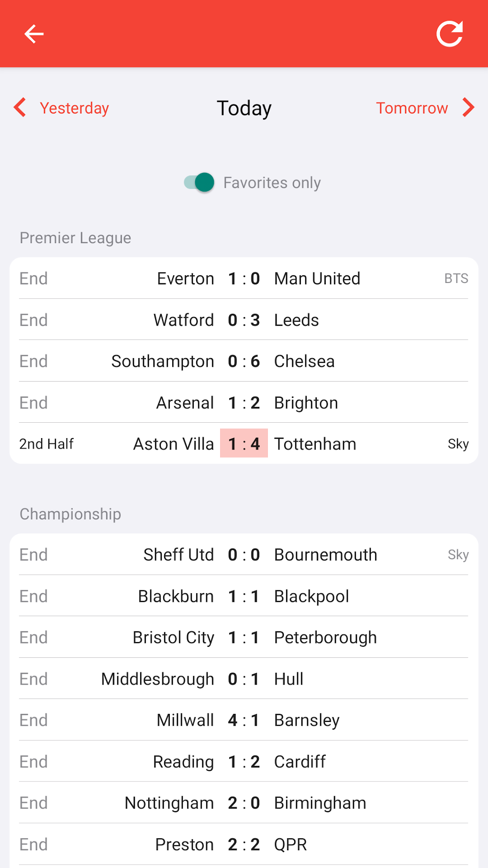The image size is (488, 868).
Task: Click the left chevron beside Yesterday
Action: tap(20, 108)
